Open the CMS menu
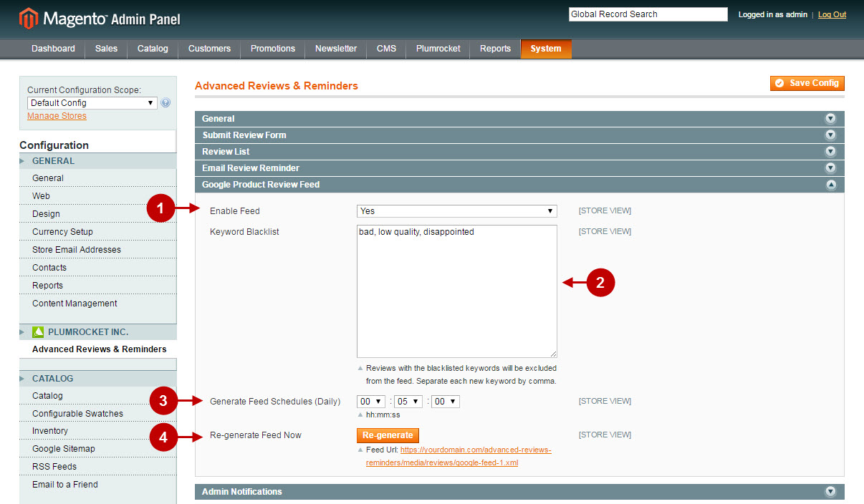The width and height of the screenshot is (864, 504). 386,49
